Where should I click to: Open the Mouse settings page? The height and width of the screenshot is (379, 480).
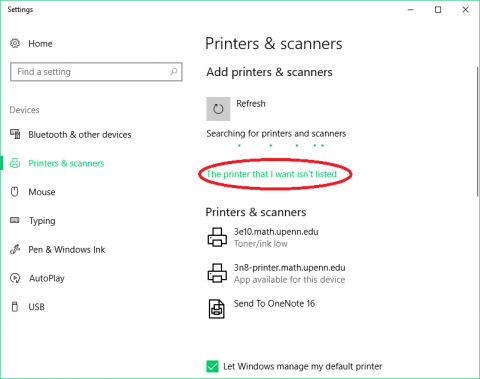tap(42, 192)
